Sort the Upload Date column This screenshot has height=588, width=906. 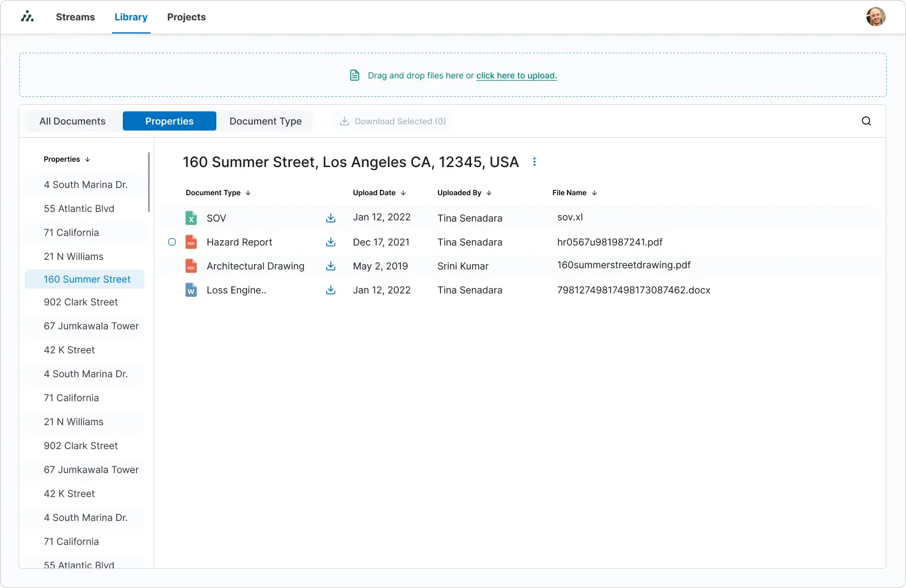404,192
